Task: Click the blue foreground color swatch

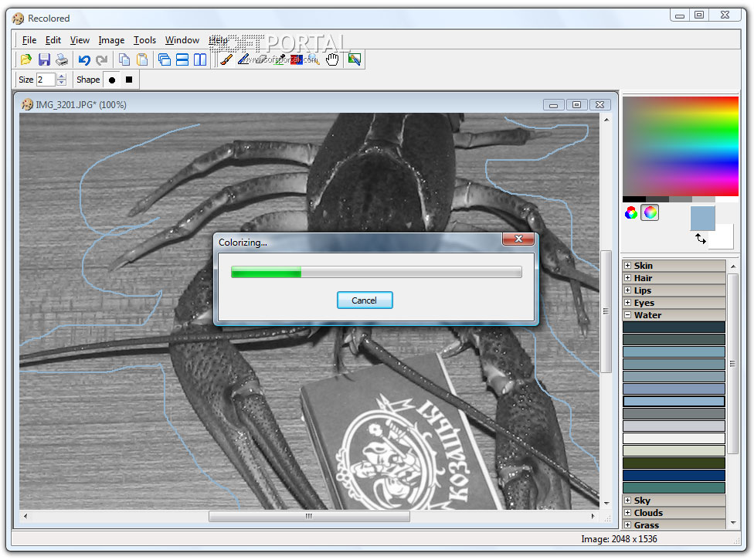Action: point(702,219)
